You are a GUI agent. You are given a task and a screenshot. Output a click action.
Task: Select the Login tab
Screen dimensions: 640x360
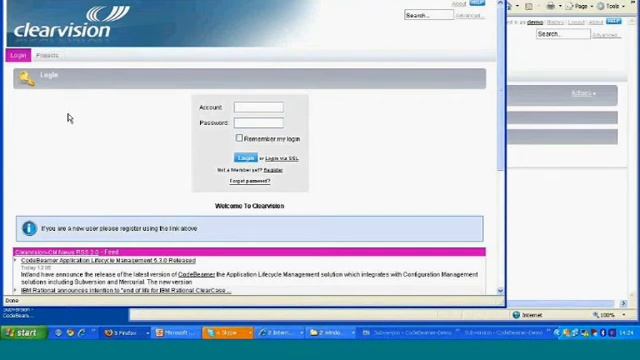click(x=18, y=55)
